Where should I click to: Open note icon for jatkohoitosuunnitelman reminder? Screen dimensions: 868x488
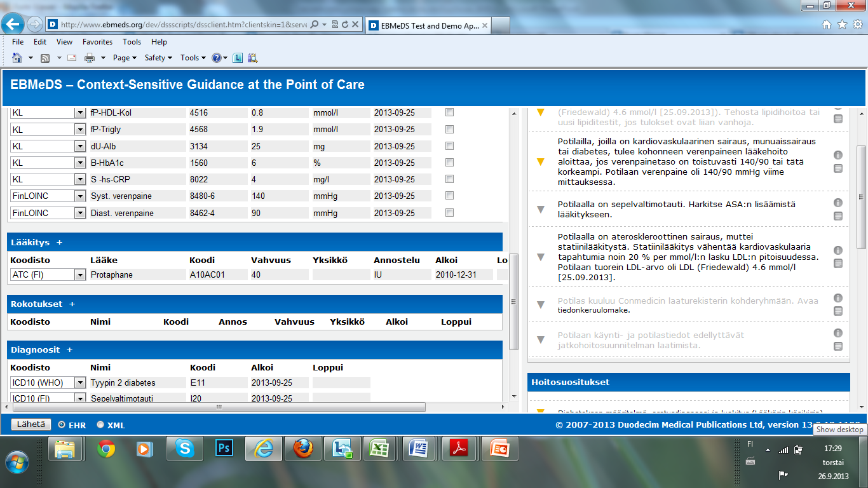pyautogui.click(x=838, y=346)
